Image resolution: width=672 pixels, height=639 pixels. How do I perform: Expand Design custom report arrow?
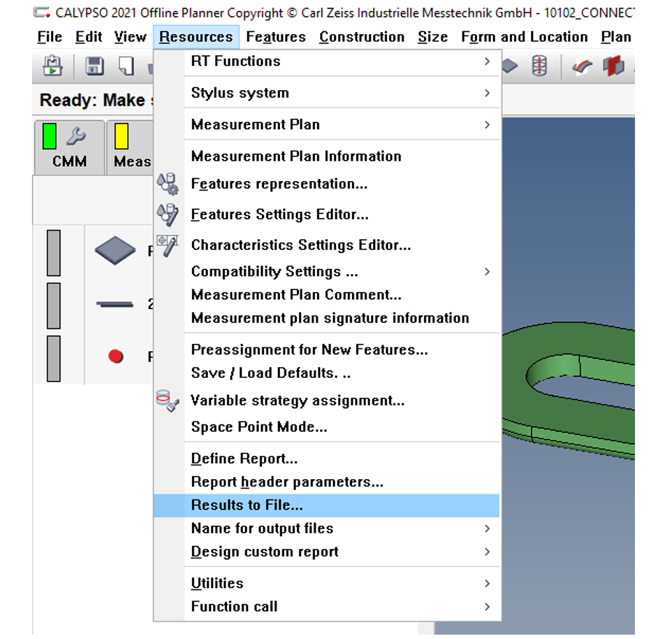click(487, 552)
